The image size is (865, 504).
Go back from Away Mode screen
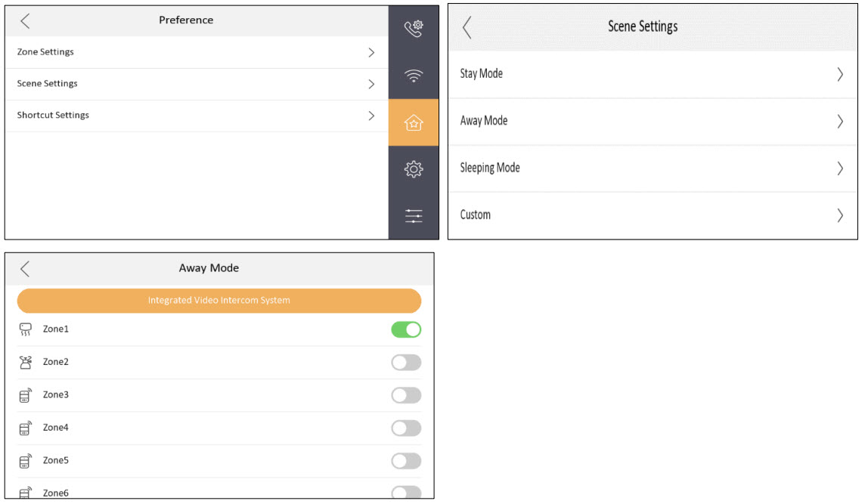click(x=25, y=268)
